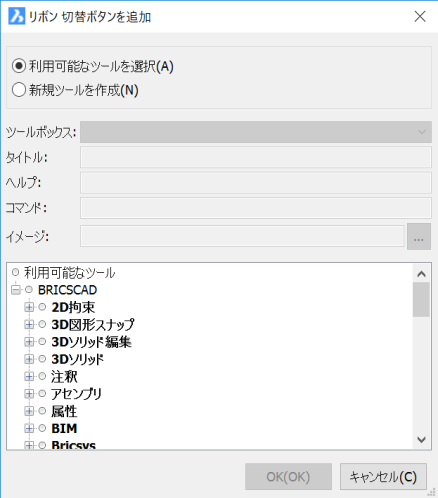This screenshot has height=498, width=438.
Task: Click the circle icon beside 利用可能なツール root
Action: 15,272
